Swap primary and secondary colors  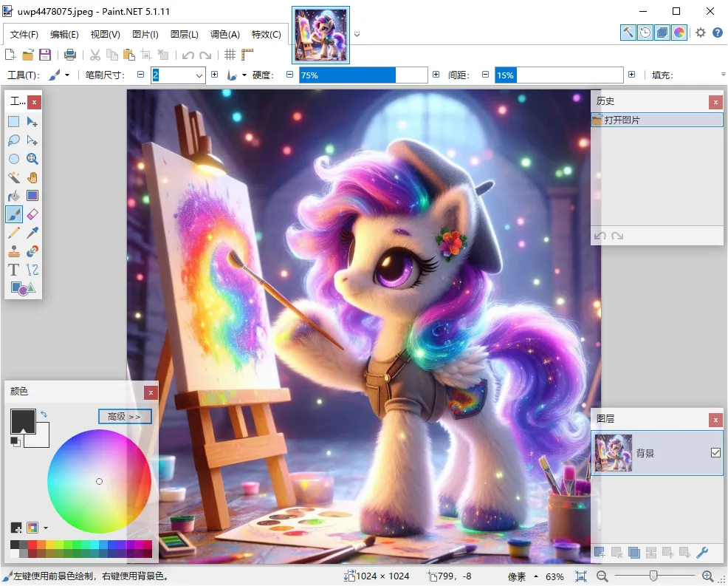(x=44, y=414)
